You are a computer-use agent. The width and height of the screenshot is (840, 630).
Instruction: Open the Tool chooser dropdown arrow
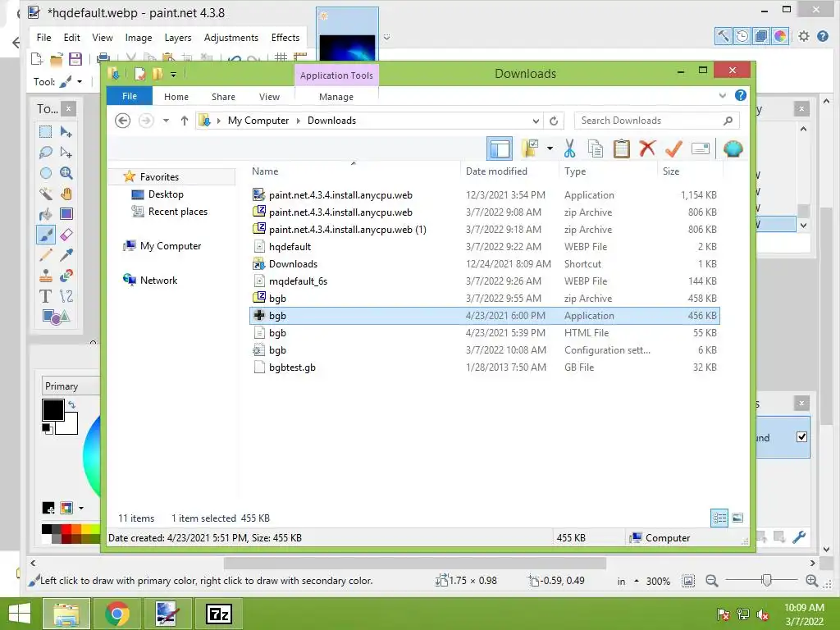[80, 82]
